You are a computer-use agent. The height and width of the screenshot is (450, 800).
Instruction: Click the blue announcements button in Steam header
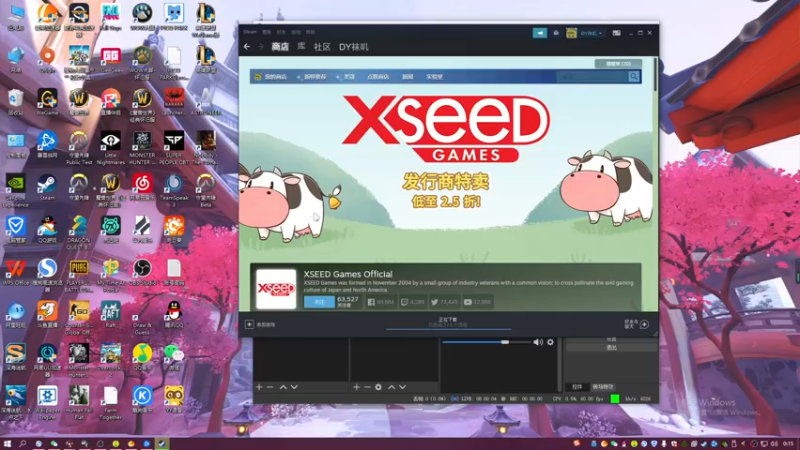click(x=540, y=33)
